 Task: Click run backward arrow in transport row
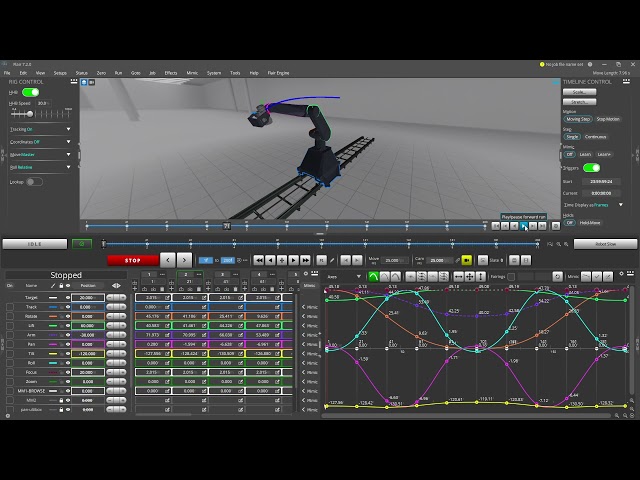click(x=270, y=260)
